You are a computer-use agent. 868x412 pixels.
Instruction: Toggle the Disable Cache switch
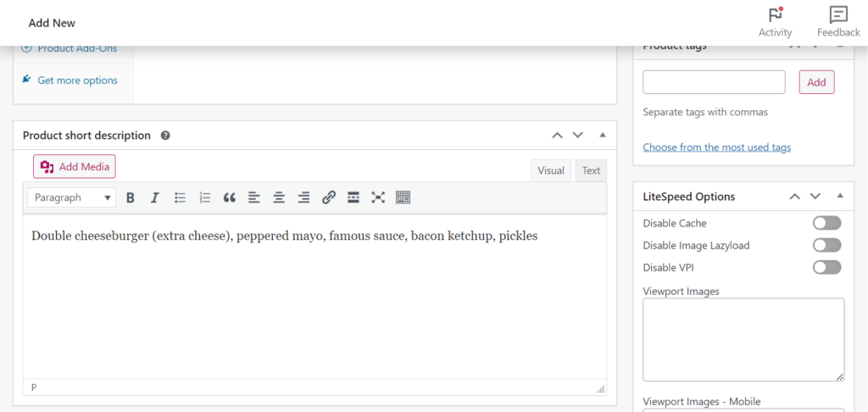pyautogui.click(x=826, y=223)
